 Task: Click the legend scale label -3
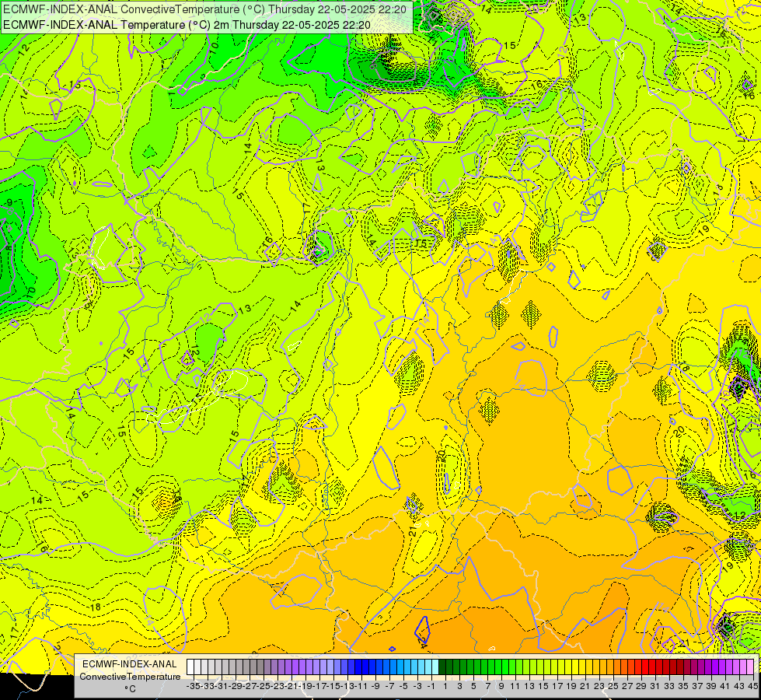coord(418,686)
